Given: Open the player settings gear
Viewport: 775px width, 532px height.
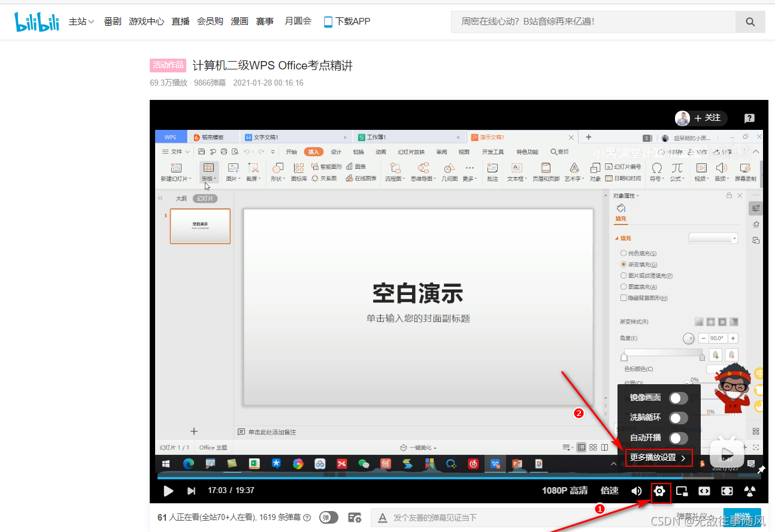Looking at the screenshot, I should [659, 491].
